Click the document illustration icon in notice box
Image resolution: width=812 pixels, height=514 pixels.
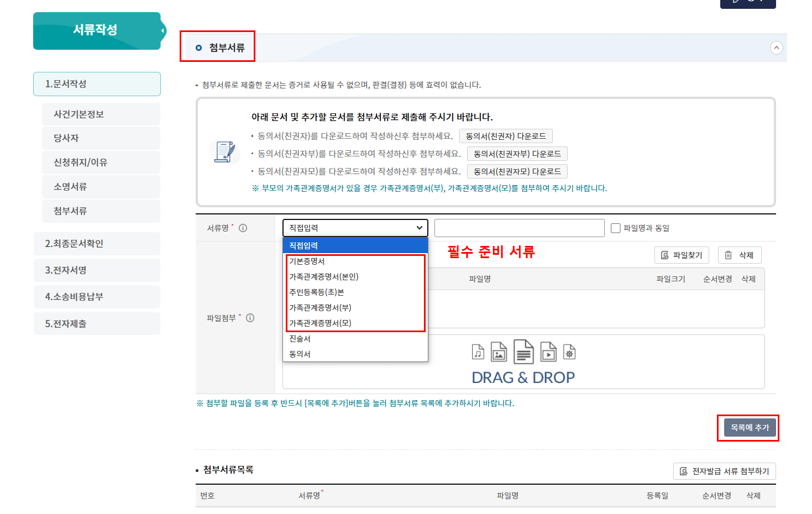tap(224, 153)
